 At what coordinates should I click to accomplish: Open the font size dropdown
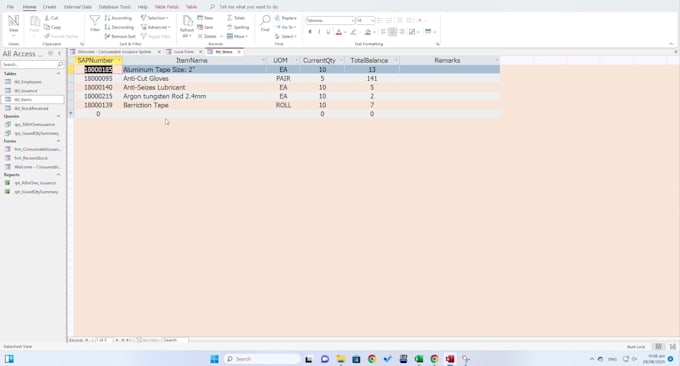(x=373, y=20)
